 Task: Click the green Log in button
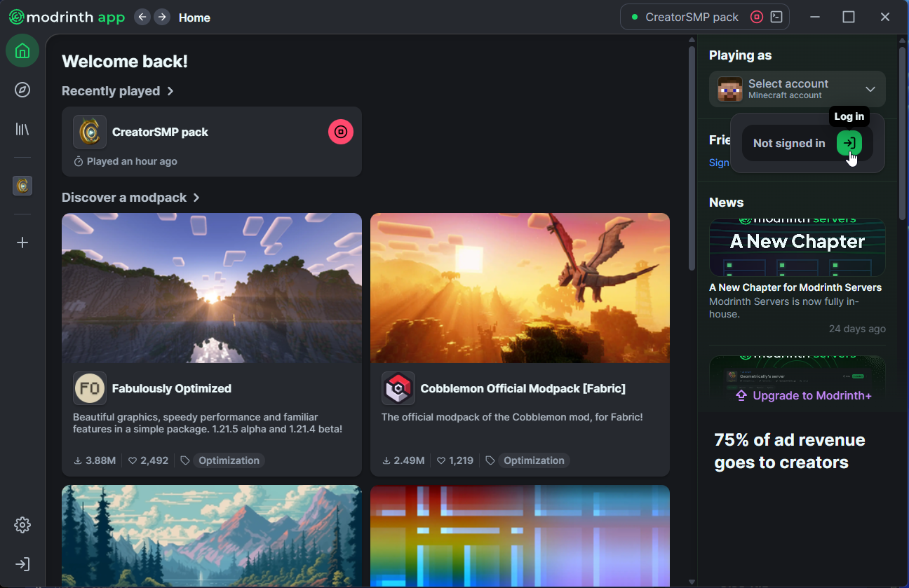(849, 143)
